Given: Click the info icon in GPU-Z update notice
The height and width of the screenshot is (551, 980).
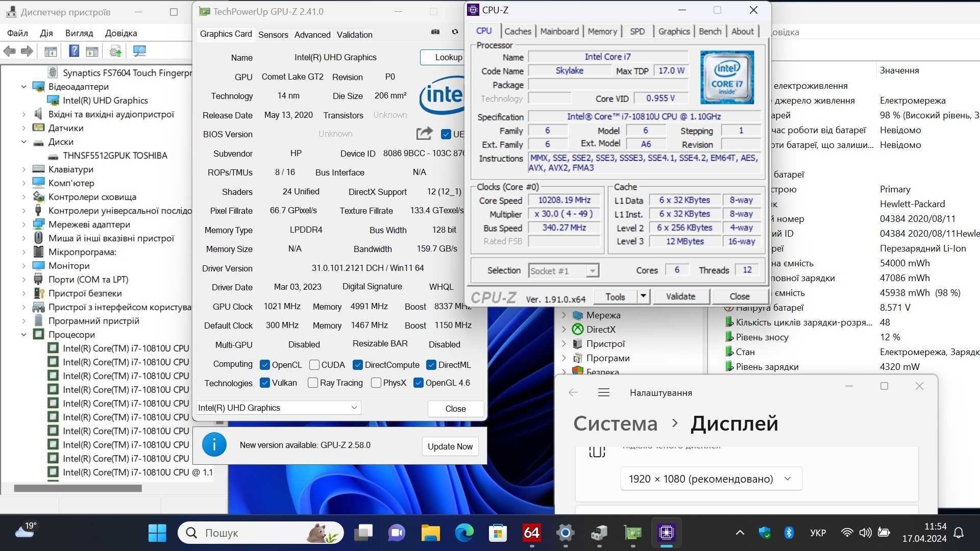Looking at the screenshot, I should tap(214, 445).
